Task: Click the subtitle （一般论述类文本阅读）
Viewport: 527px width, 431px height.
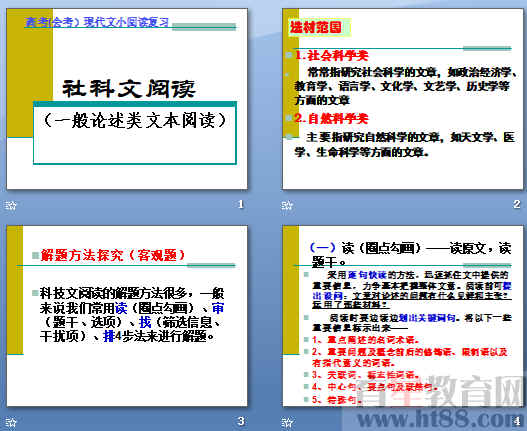Action: click(x=135, y=120)
